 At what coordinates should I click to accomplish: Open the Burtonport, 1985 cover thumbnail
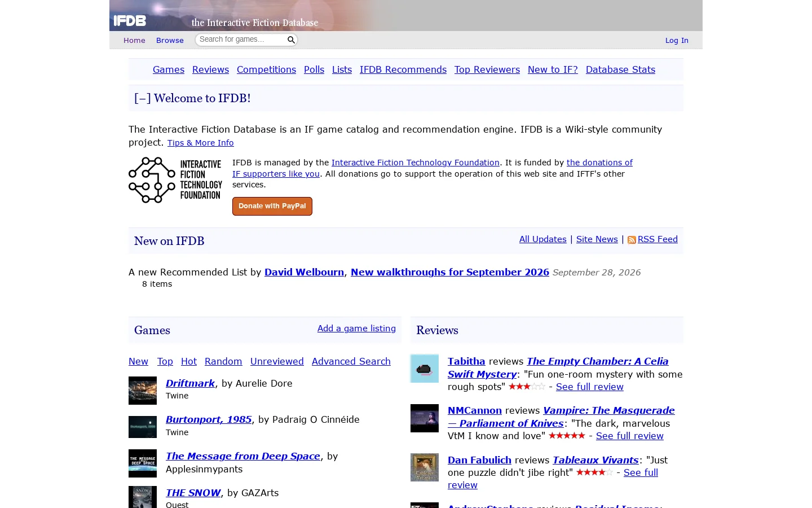(x=143, y=427)
